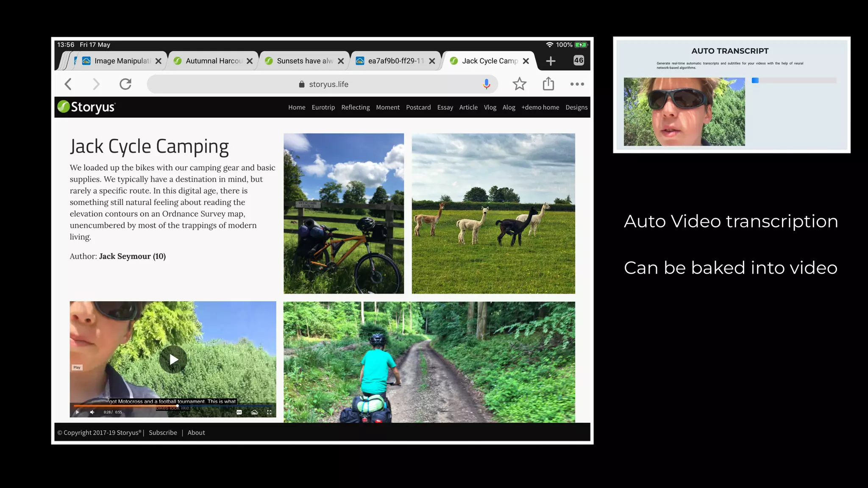Play the video with the center play button

(173, 360)
